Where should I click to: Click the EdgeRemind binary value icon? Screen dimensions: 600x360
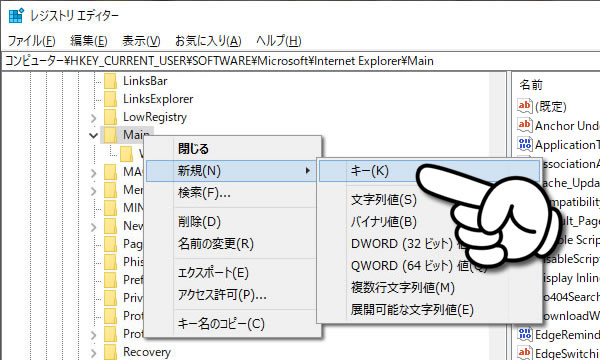click(x=525, y=334)
